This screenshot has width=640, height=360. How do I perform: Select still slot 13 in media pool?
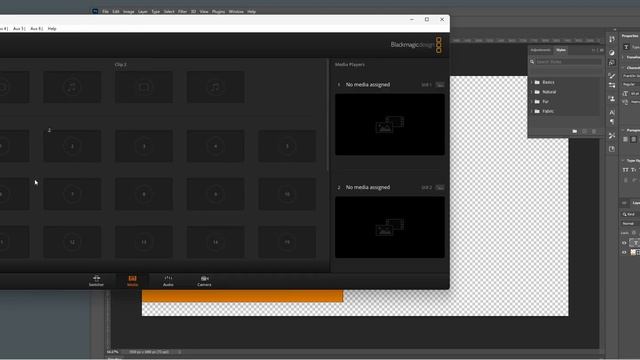tap(144, 242)
